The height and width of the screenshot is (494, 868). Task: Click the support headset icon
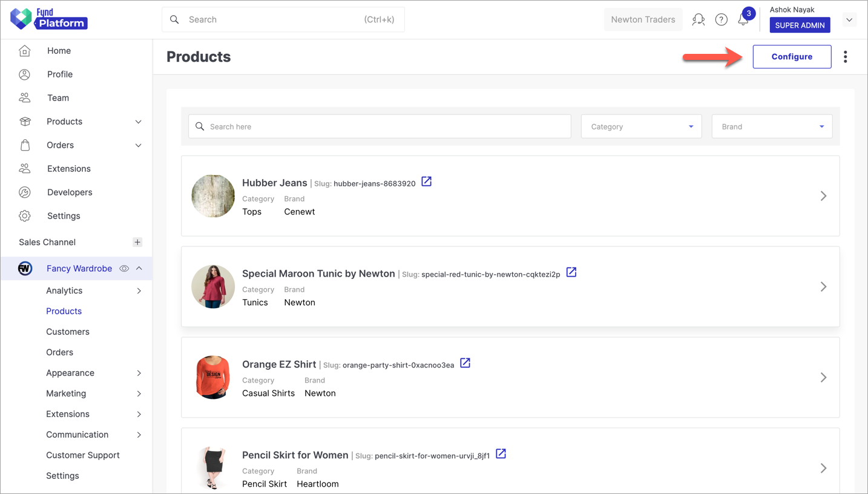point(699,19)
